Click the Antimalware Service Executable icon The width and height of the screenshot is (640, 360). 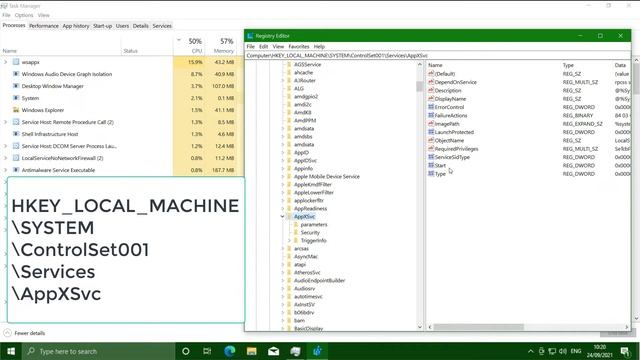point(16,170)
